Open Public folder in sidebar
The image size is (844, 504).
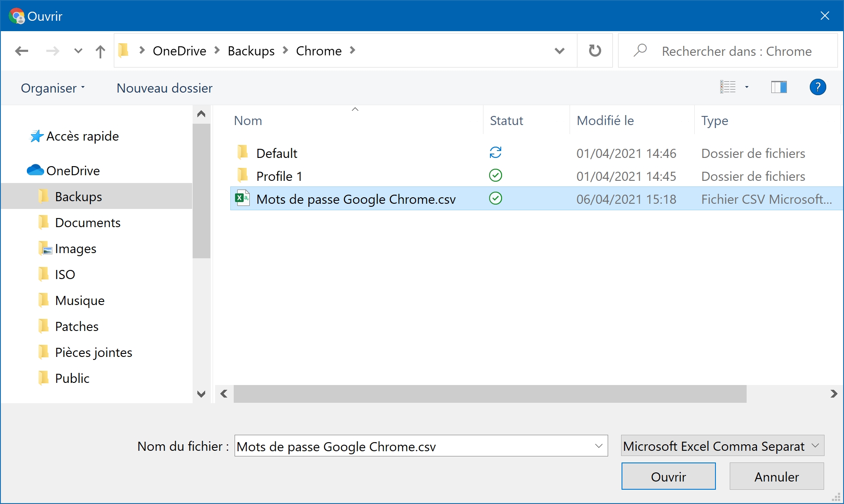click(x=72, y=379)
